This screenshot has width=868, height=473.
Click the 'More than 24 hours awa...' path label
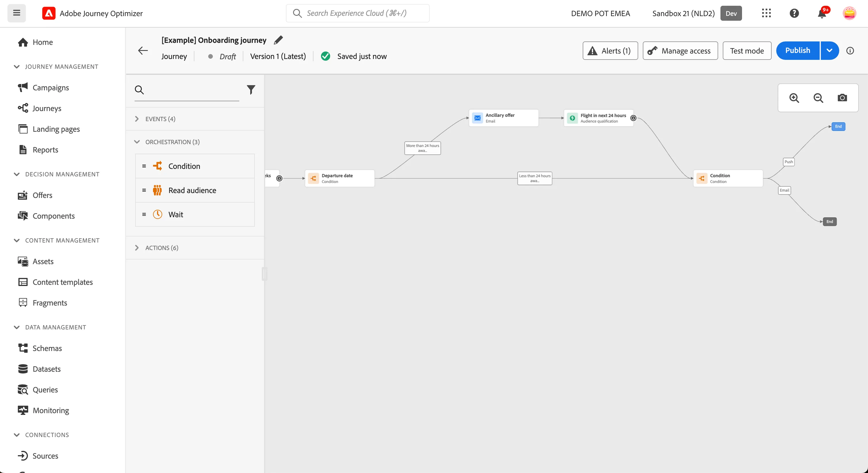[422, 148]
